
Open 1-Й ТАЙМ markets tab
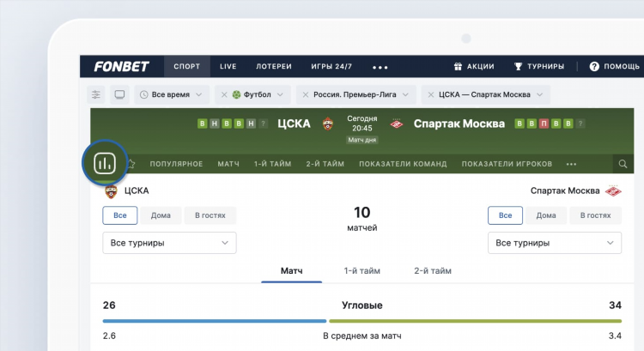click(273, 164)
